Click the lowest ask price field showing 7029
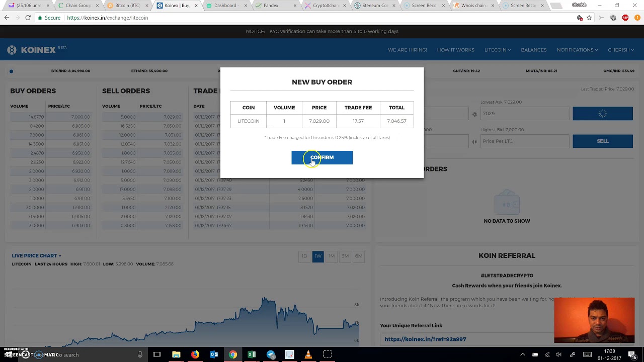 tap(525, 114)
